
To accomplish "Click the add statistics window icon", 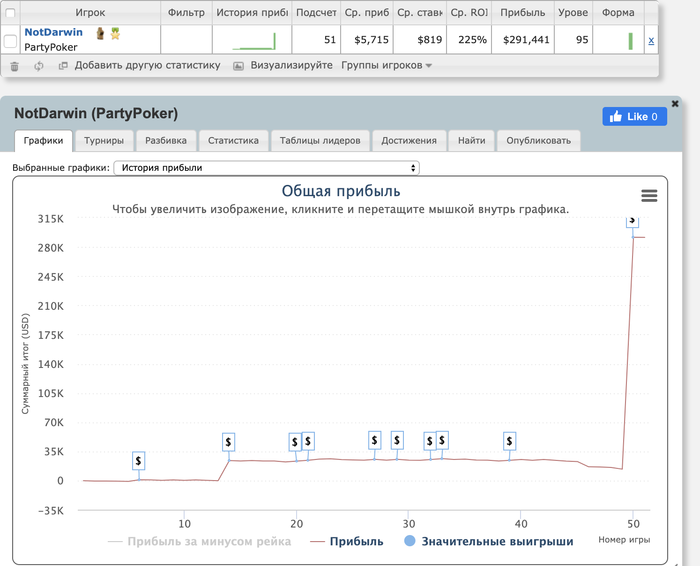I will 63,66.
